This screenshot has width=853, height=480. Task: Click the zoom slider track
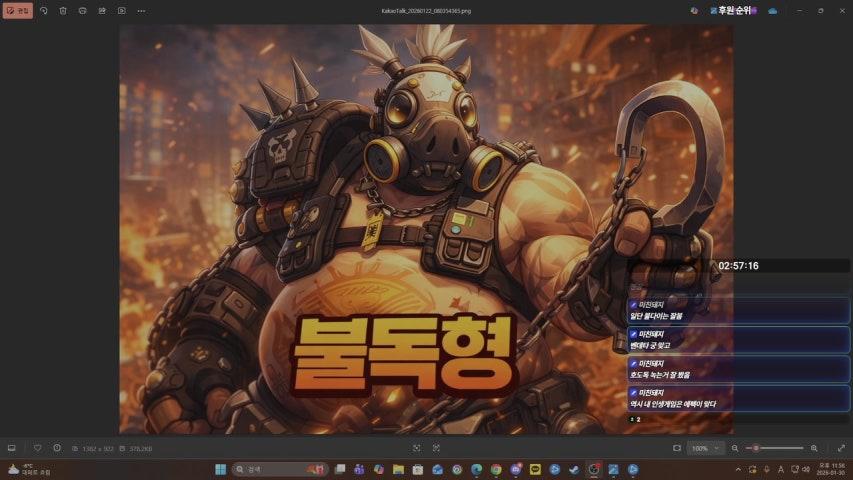pyautogui.click(x=775, y=448)
